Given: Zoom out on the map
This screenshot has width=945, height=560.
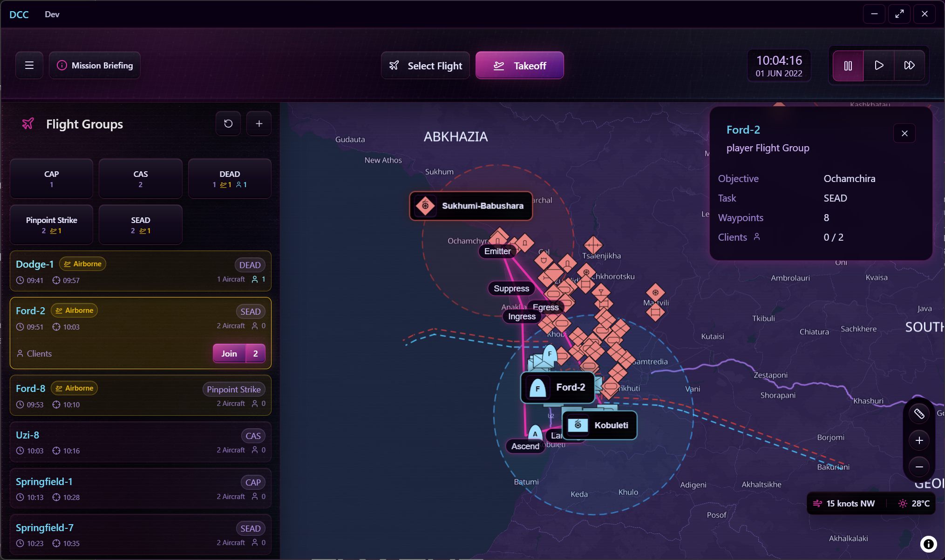Looking at the screenshot, I should [x=919, y=467].
